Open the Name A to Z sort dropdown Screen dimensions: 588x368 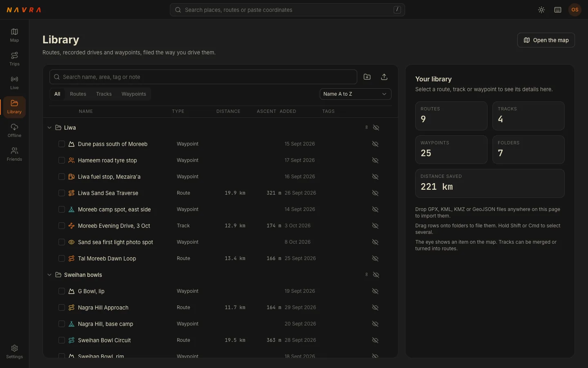356,94
